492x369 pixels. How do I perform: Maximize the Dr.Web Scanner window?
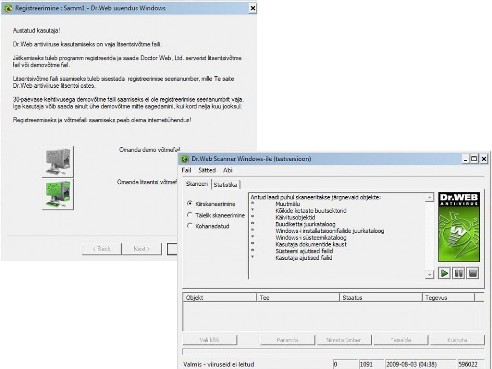pyautogui.click(x=474, y=159)
